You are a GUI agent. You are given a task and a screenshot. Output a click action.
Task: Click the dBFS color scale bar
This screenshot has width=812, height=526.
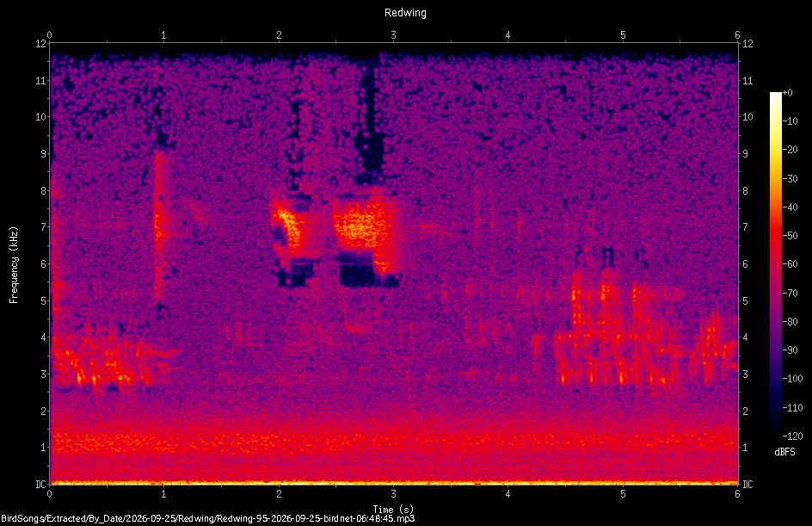pyautogui.click(x=775, y=264)
